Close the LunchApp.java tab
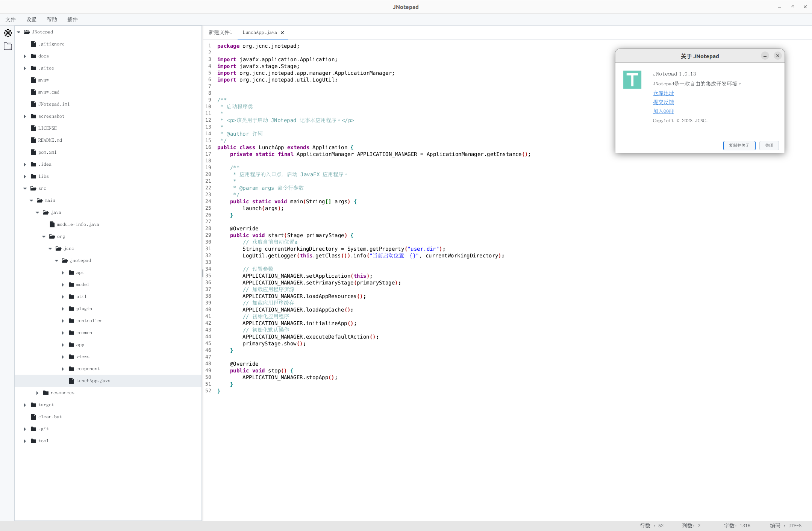Screen dimensions: 812x531 (x=282, y=33)
